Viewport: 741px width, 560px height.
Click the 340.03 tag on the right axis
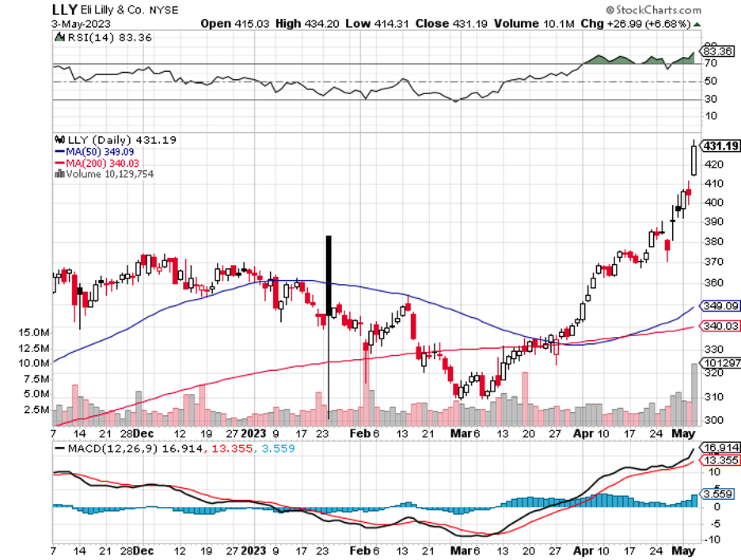tap(720, 326)
